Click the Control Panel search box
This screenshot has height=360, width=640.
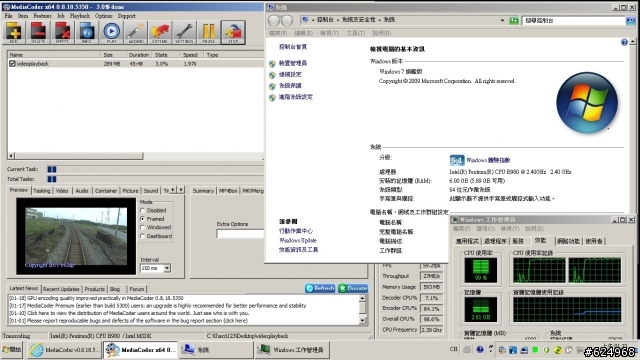click(574, 20)
